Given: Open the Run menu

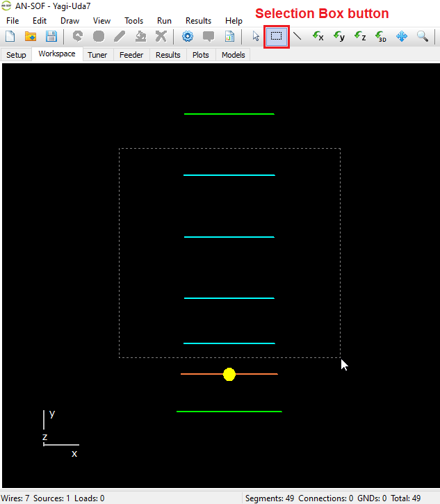Looking at the screenshot, I should [x=164, y=21].
